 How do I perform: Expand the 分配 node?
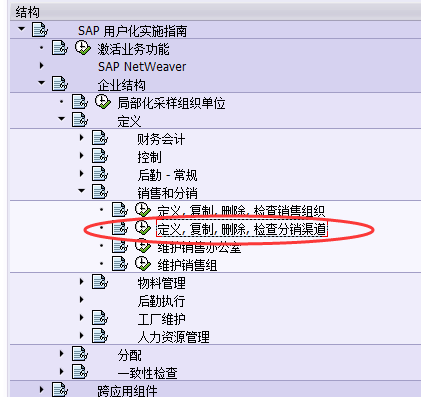click(x=61, y=353)
